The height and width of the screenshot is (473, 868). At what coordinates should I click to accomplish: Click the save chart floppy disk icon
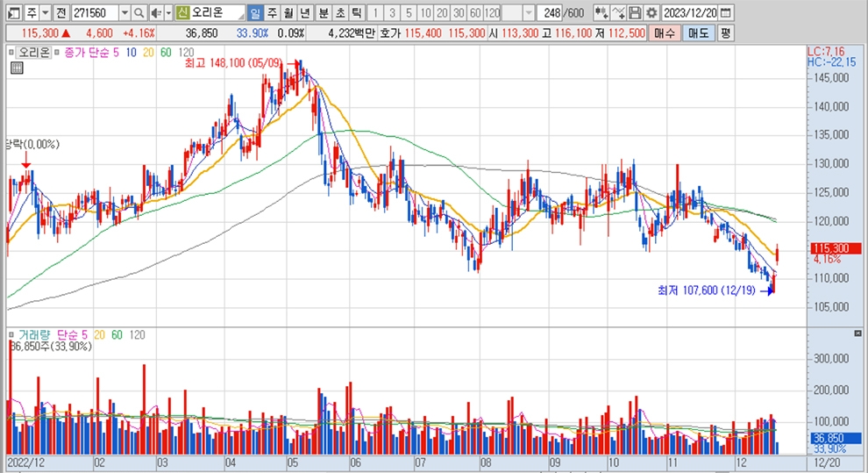(x=635, y=13)
